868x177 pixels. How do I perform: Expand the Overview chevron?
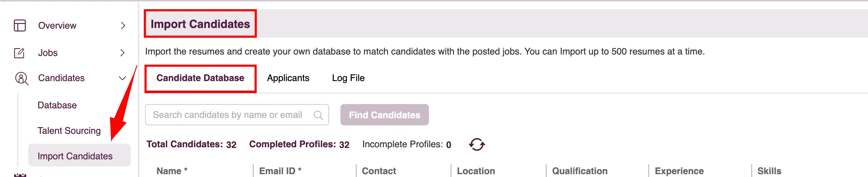coord(123,25)
